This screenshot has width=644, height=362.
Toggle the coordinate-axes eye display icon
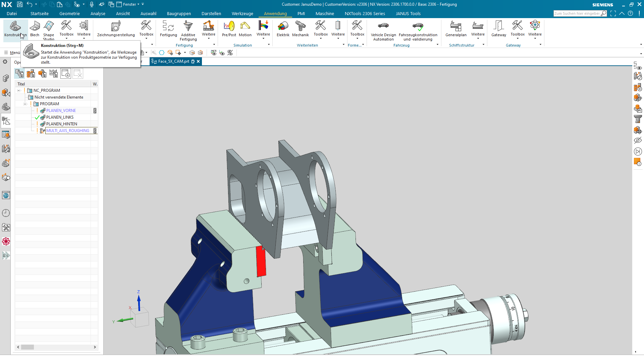pyautogui.click(x=222, y=53)
